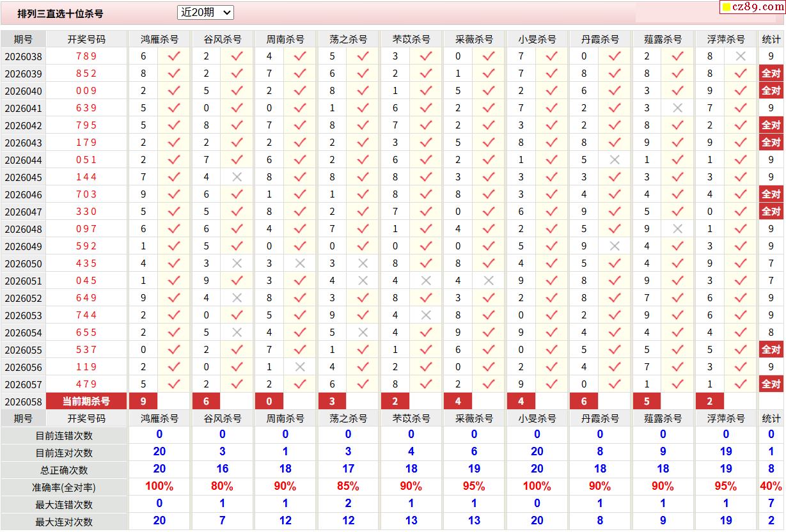This screenshot has height=532, width=786.
Task: Click the red 当前期杀号 label
Action: pos(86,402)
